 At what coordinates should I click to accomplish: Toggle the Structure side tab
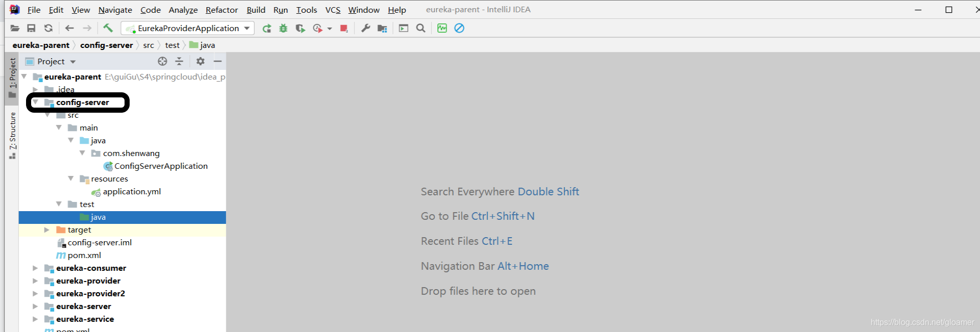pyautogui.click(x=12, y=136)
